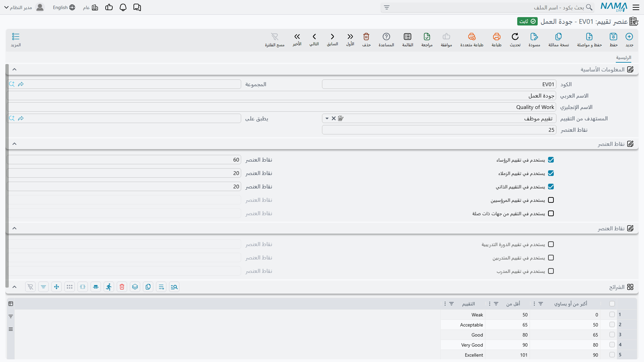Click the طباعة (Print) icon

[496, 37]
